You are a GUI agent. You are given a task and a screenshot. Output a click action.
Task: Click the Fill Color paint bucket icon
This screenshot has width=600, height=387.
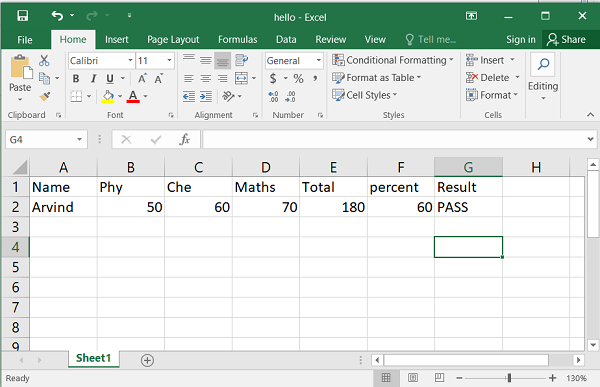[108, 96]
